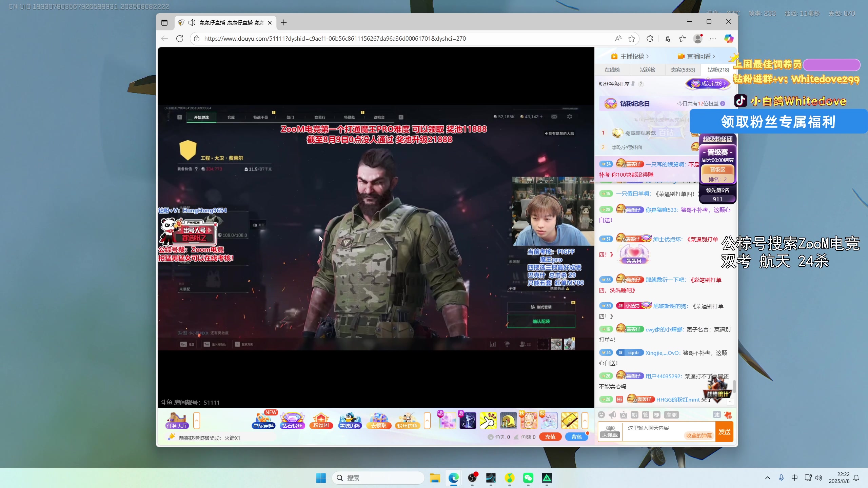The image size is (868, 488).
Task: Click the 超级粉丝团 晋级赛 widget
Action: (717, 169)
